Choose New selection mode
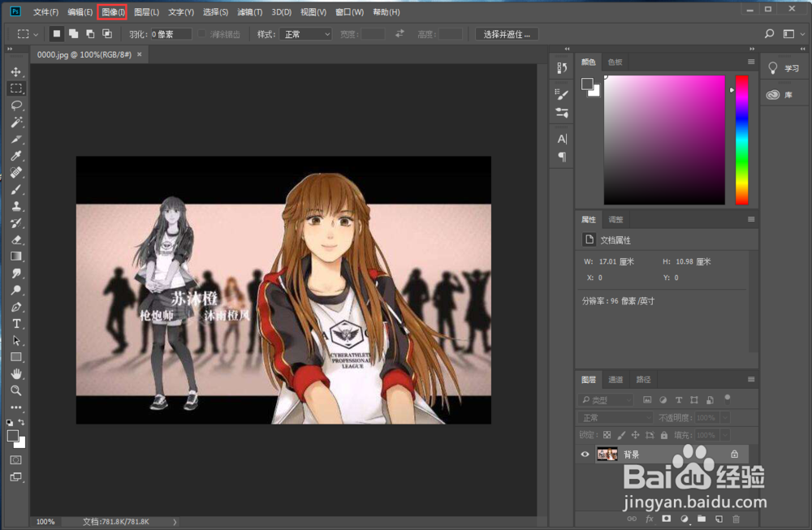This screenshot has height=530, width=812. 57,33
